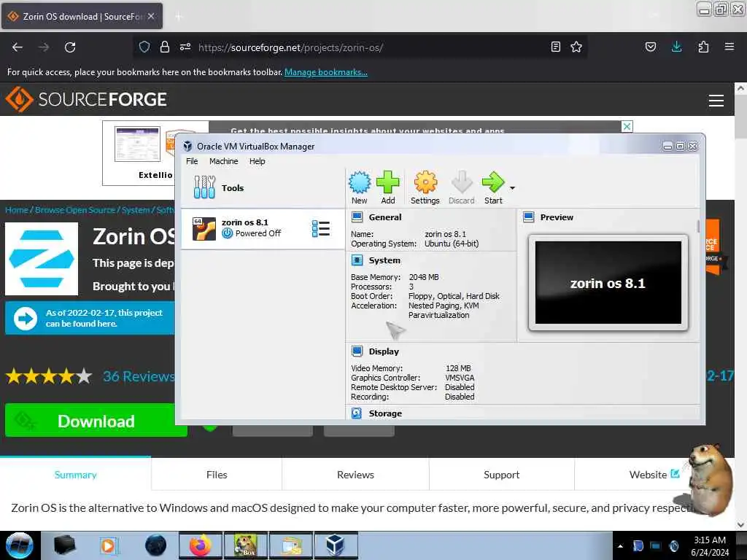Open VM Settings gear icon
The image size is (747, 560).
point(425,187)
